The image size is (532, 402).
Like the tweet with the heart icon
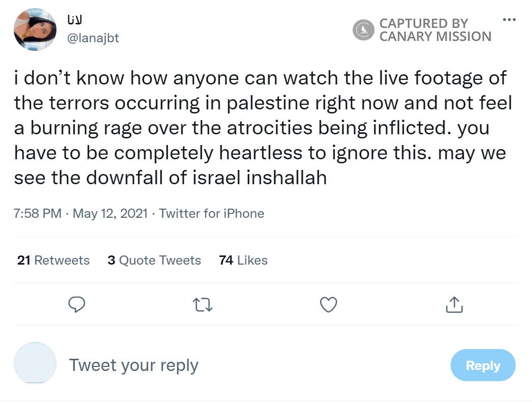point(329,304)
